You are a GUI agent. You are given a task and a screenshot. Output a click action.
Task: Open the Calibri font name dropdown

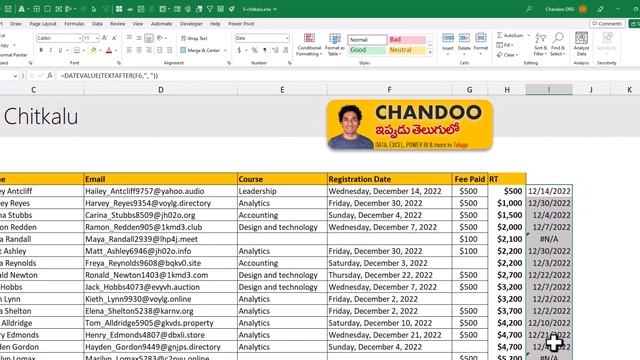click(80, 38)
